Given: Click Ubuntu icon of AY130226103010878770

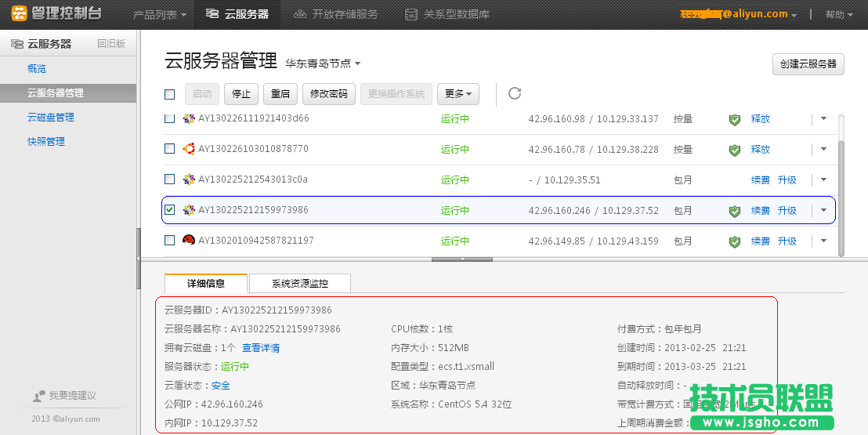Looking at the screenshot, I should tap(189, 148).
